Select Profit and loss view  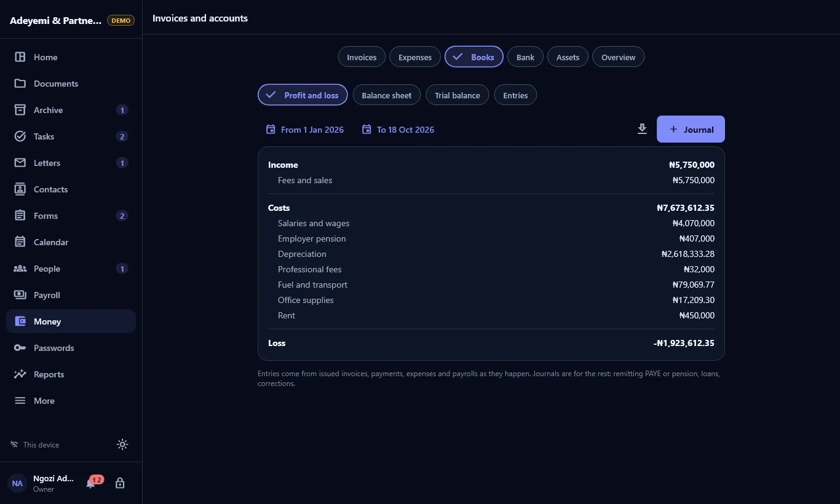pyautogui.click(x=303, y=95)
